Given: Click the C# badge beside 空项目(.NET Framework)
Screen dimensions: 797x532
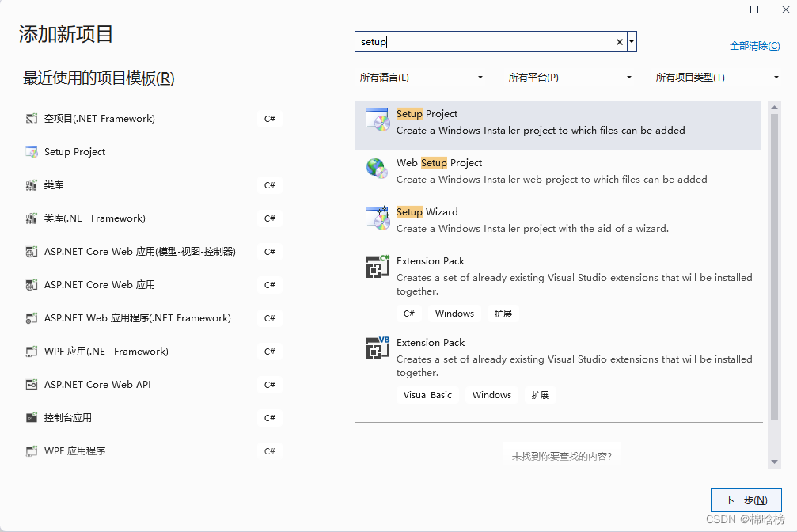Looking at the screenshot, I should [269, 119].
